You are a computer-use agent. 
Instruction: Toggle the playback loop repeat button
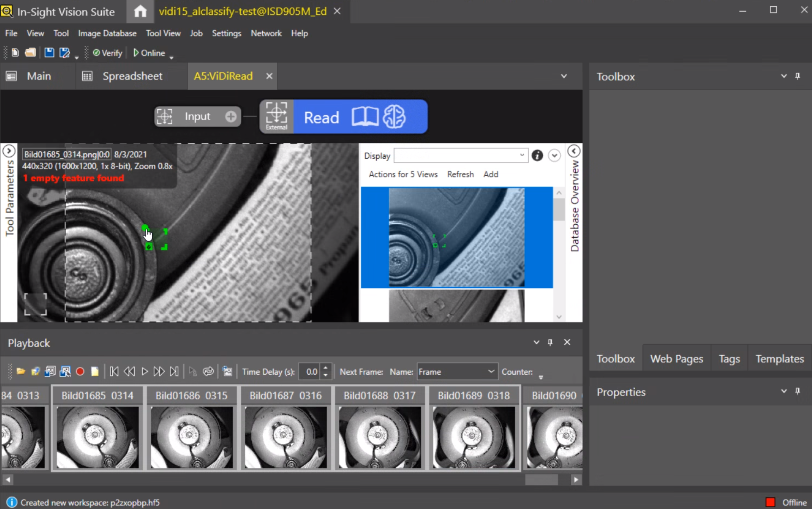coord(208,372)
